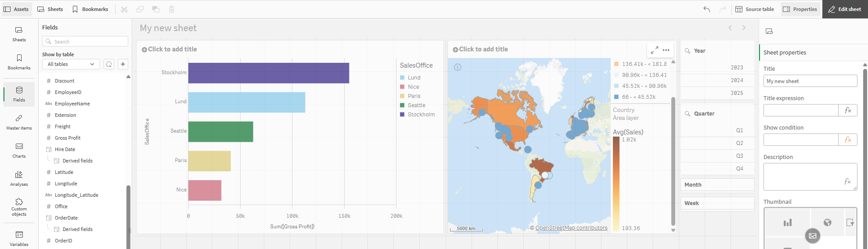868x249 pixels.
Task: Click the undo arrow icon
Action: [706, 9]
